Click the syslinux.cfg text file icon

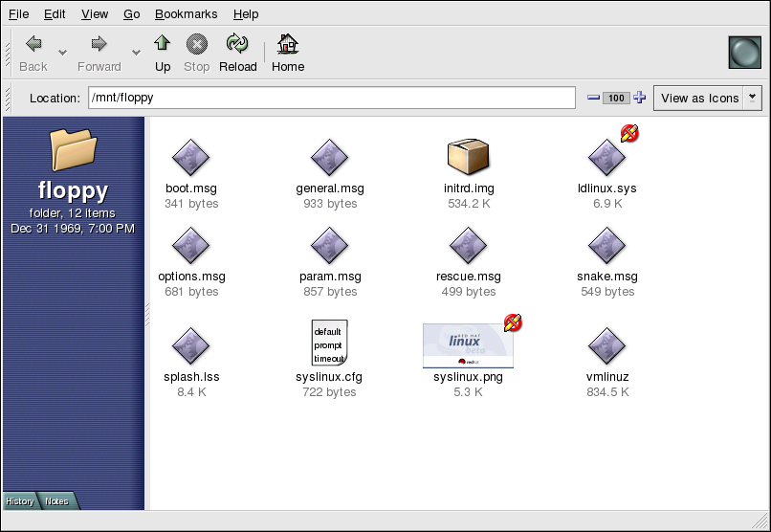(x=329, y=344)
